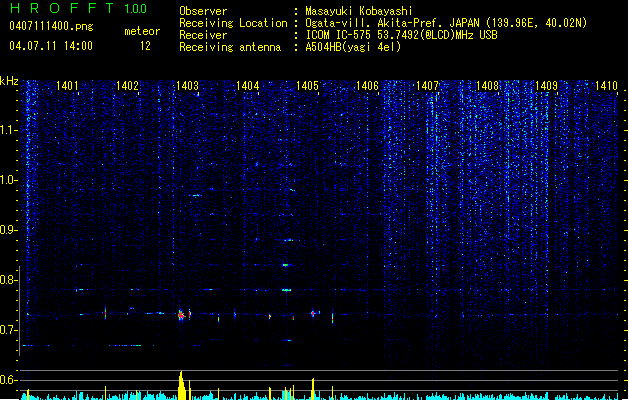The image size is (629, 400).
Task: Click the Receiving Location label
Action: click(x=233, y=23)
